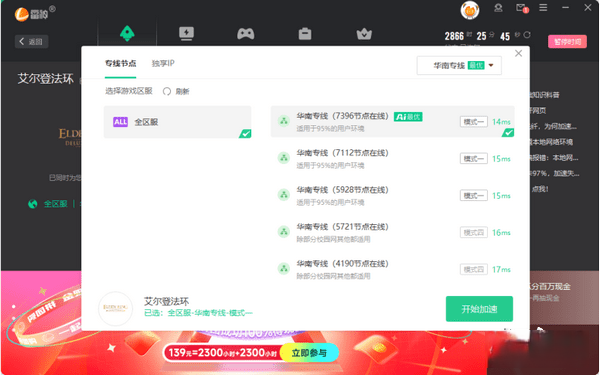Open the briefcase toolbox icon
This screenshot has width=600, height=375.
[305, 34]
